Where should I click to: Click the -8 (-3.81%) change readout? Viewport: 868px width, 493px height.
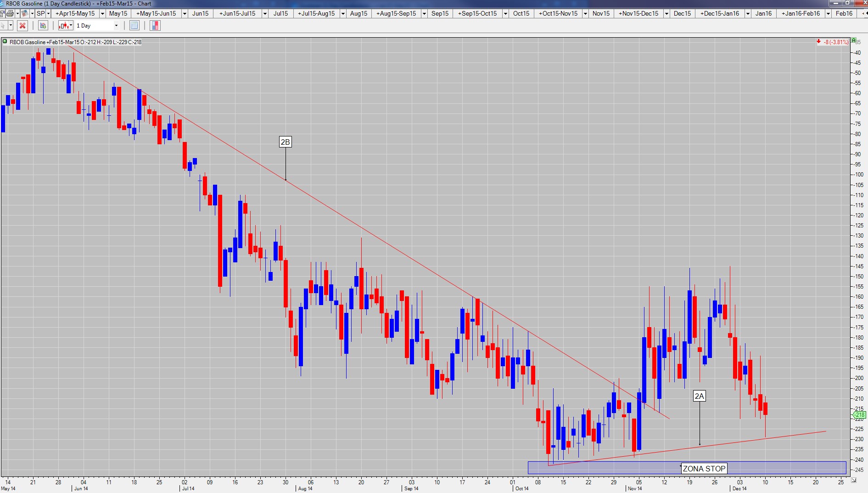pos(836,42)
